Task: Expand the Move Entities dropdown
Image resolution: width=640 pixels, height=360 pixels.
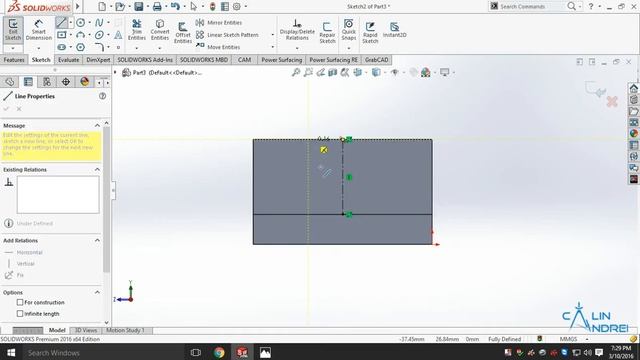Action: [x=273, y=47]
